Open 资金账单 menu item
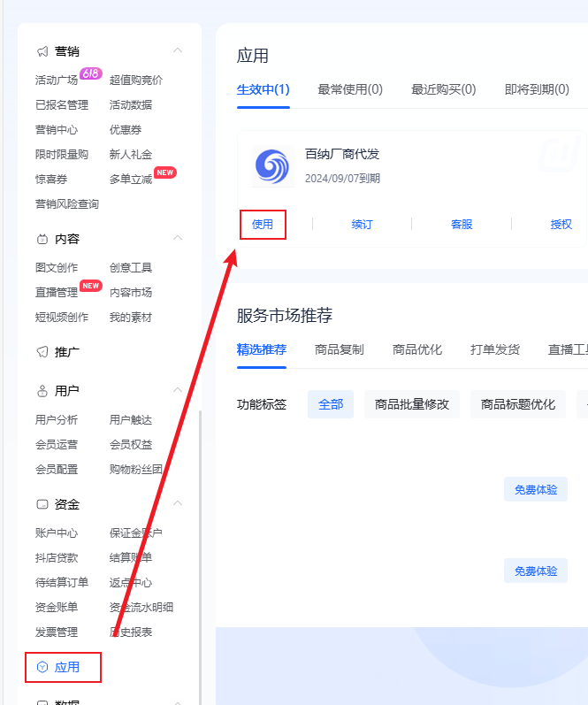The height and width of the screenshot is (705, 588). click(57, 608)
